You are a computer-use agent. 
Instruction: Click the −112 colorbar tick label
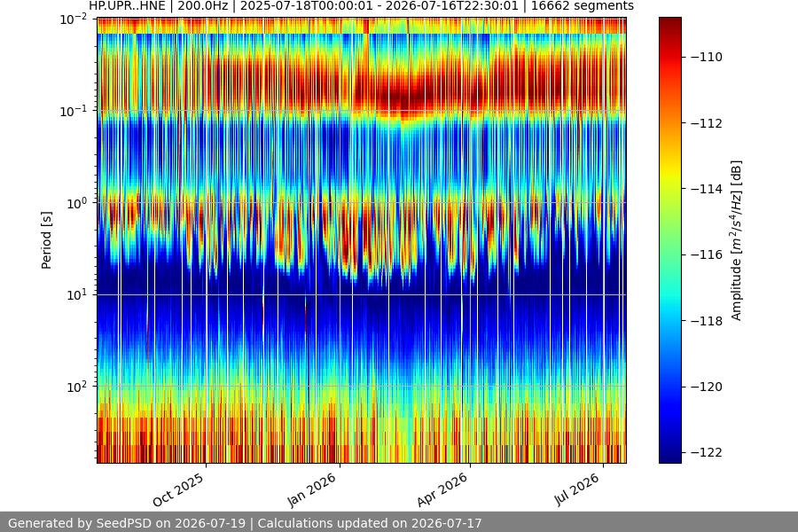707,123
